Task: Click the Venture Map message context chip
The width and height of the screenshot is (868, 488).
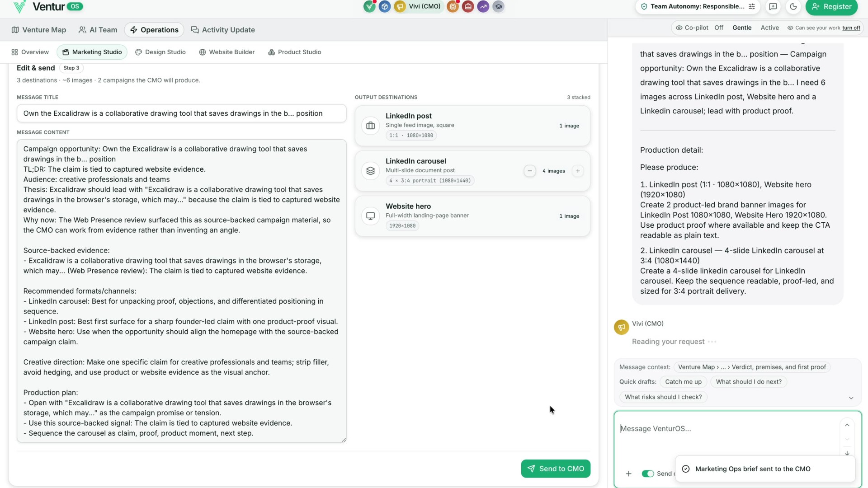Action: [x=751, y=367]
